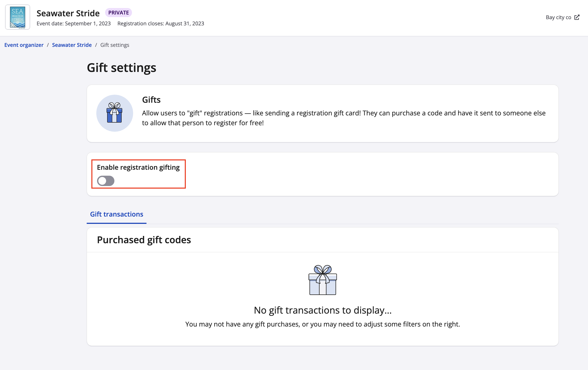Click the Gift settings breadcrumb item

coord(115,45)
